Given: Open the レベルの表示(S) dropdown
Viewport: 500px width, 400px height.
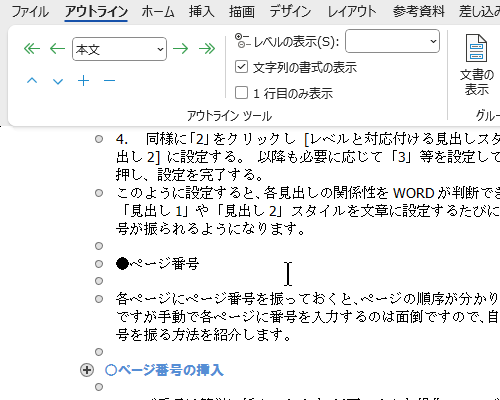Looking at the screenshot, I should (x=392, y=41).
